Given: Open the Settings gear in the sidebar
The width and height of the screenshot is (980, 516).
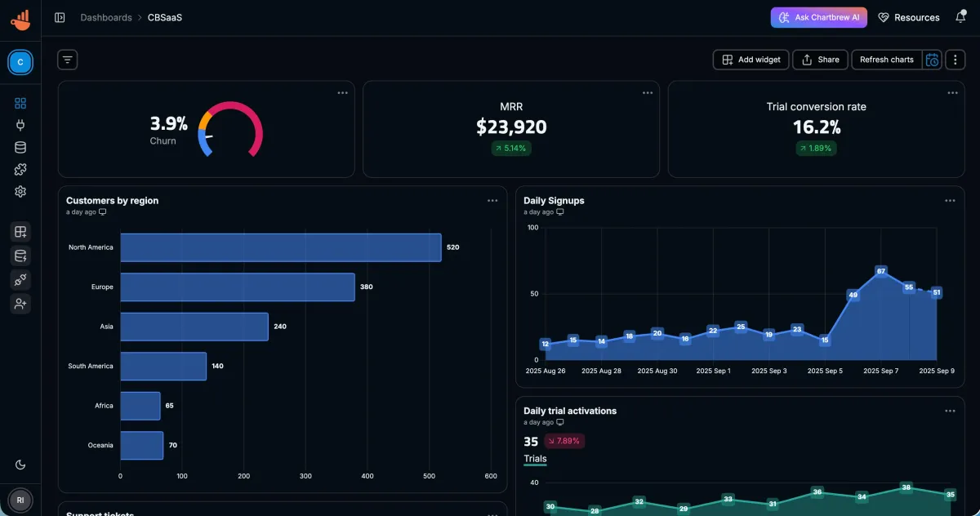Looking at the screenshot, I should click(20, 191).
